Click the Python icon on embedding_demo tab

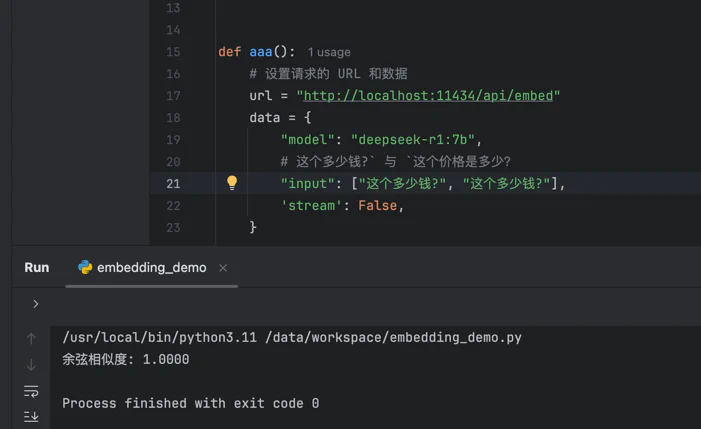(85, 268)
